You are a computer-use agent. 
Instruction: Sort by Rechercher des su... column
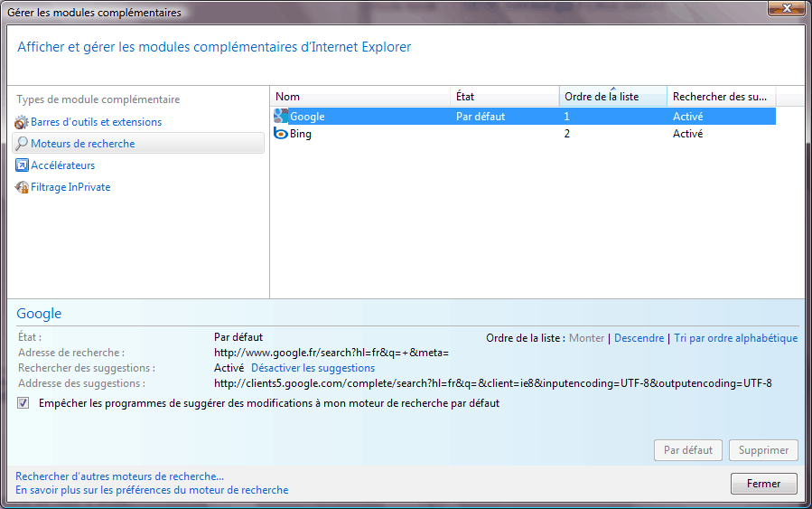[722, 97]
